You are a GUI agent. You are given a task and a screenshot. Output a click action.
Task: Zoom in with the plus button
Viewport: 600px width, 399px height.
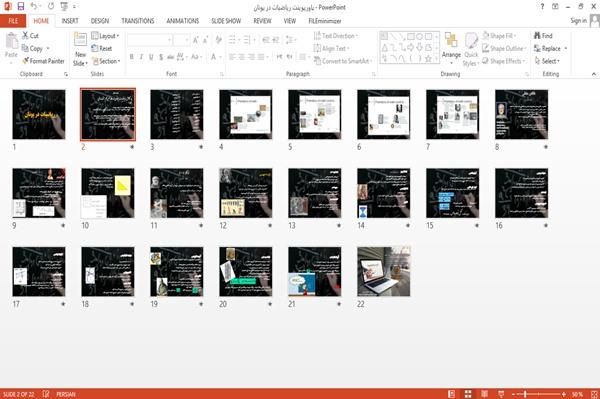(x=564, y=394)
